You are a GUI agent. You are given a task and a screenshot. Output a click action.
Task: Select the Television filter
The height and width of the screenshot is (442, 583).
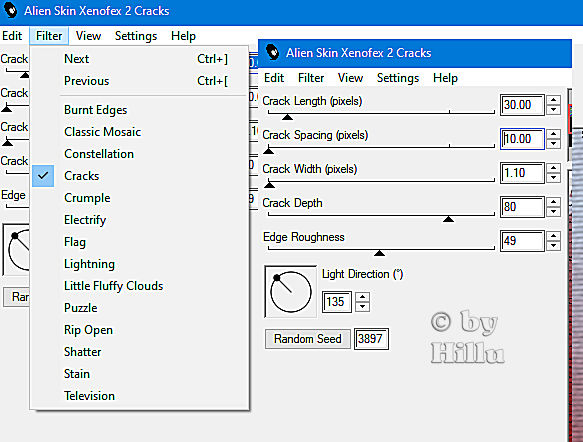[x=140, y=396]
